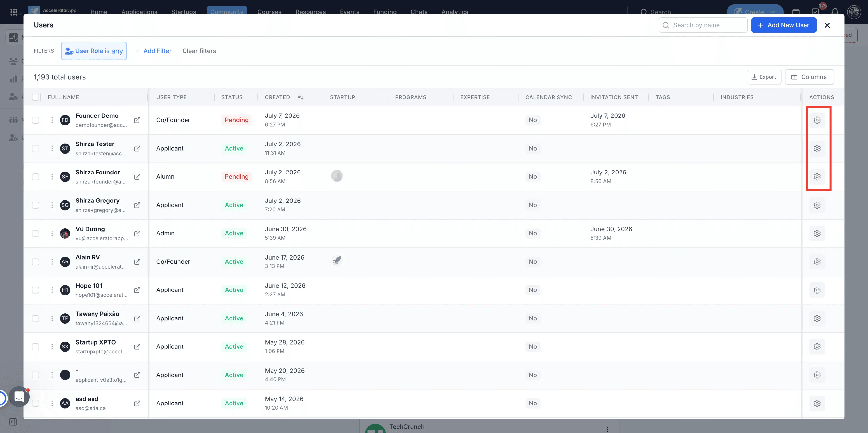Open asd asd profile external link icon

pos(137,403)
